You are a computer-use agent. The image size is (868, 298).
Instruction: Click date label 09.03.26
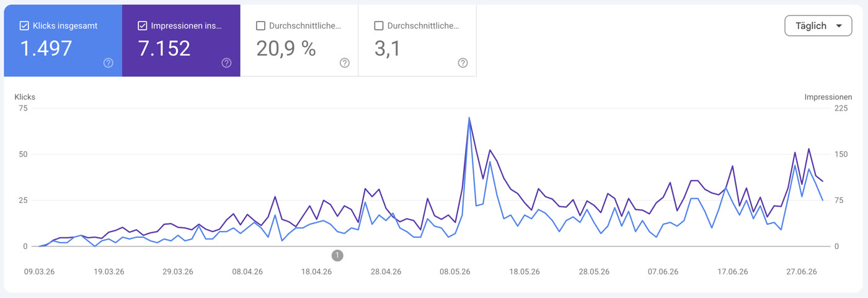point(40,272)
